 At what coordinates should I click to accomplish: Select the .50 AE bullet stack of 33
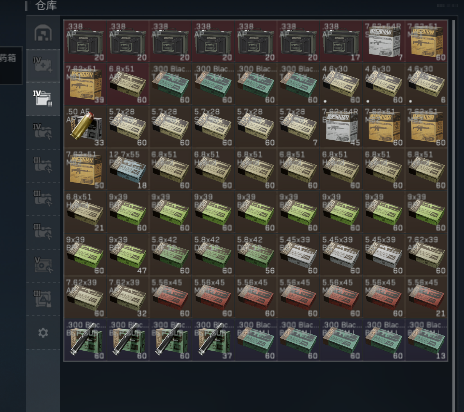[x=85, y=127]
